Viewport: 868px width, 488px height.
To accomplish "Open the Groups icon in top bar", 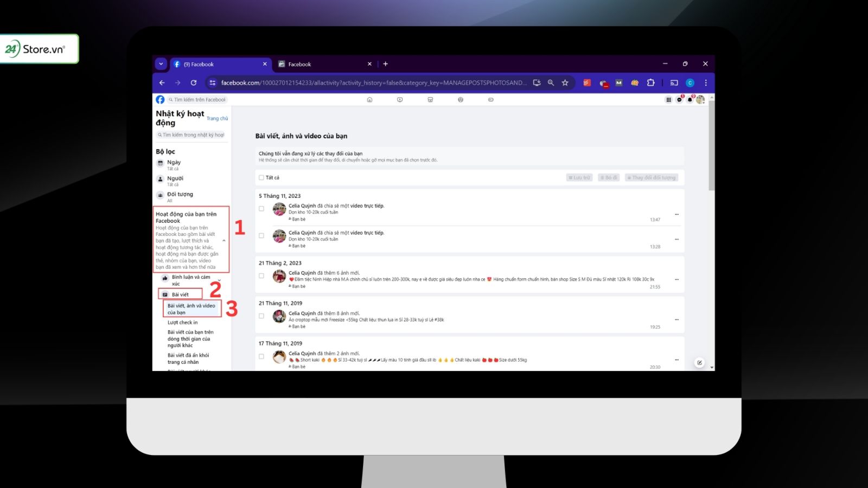I will point(461,100).
